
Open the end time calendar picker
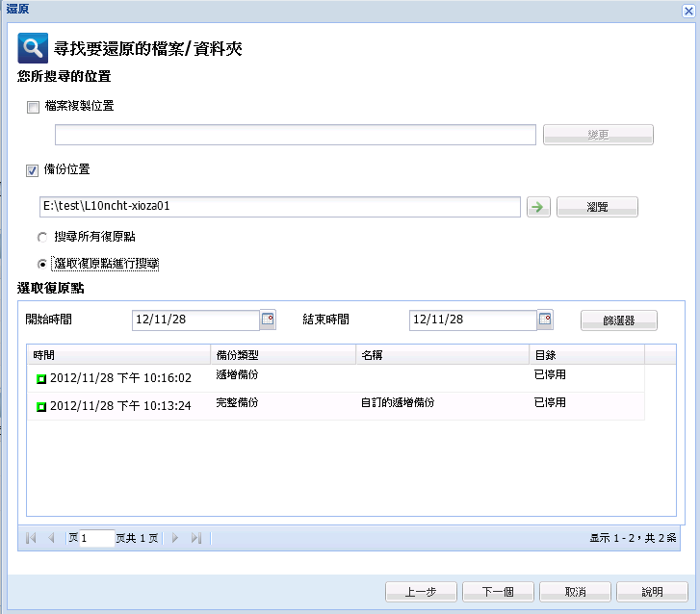545,320
